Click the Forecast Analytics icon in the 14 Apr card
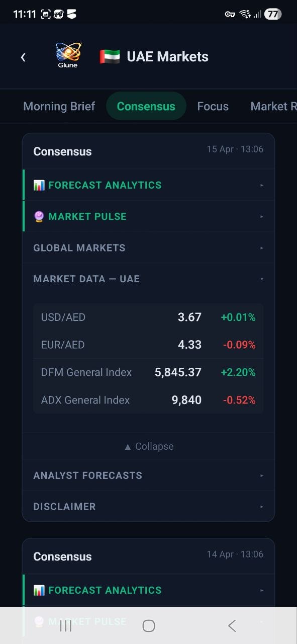The image size is (297, 644). 38,590
